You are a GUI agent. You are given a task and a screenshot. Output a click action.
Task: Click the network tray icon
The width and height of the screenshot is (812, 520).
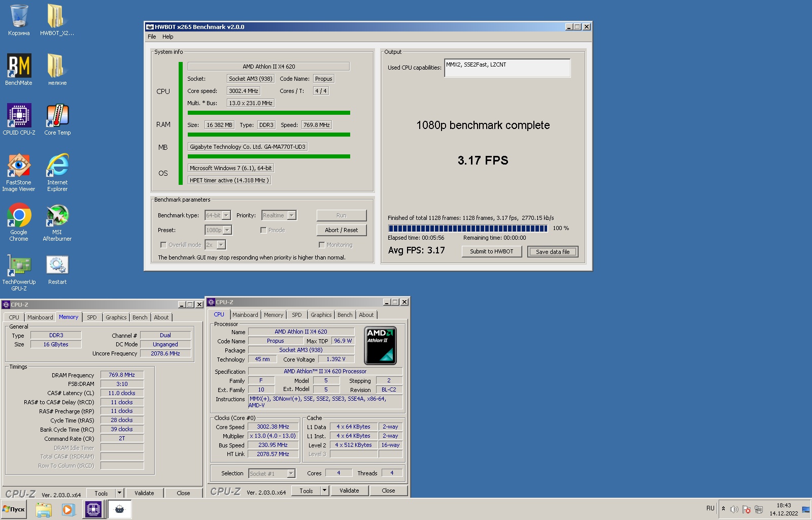759,509
